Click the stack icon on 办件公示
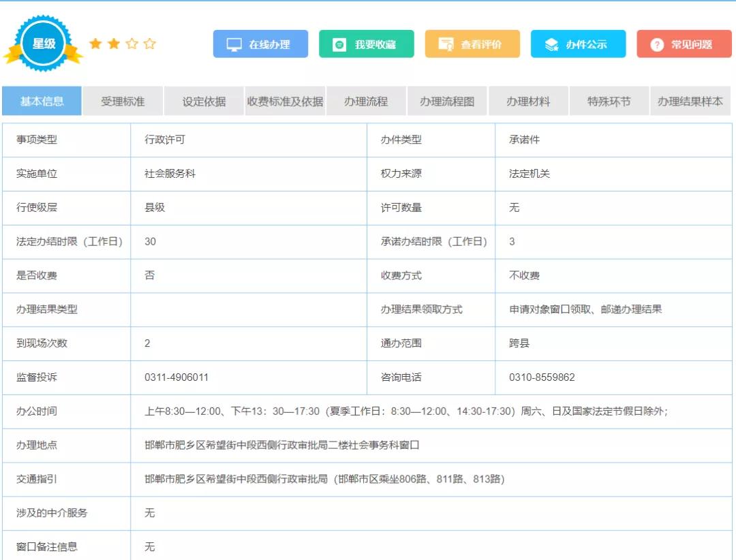 (x=551, y=45)
